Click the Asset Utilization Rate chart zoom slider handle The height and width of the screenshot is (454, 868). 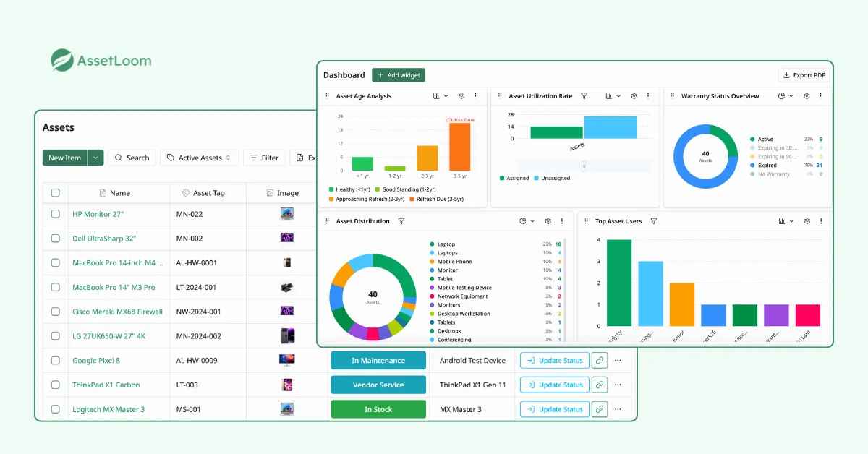point(584,166)
